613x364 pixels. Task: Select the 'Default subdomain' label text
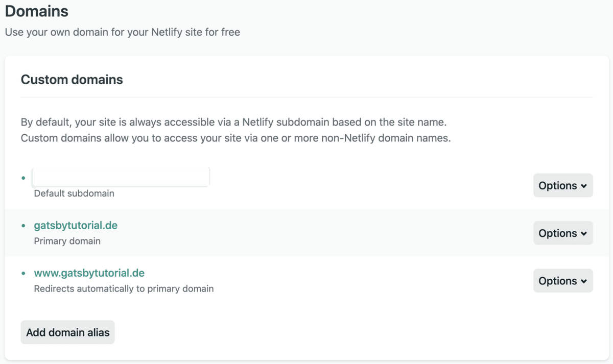[74, 193]
